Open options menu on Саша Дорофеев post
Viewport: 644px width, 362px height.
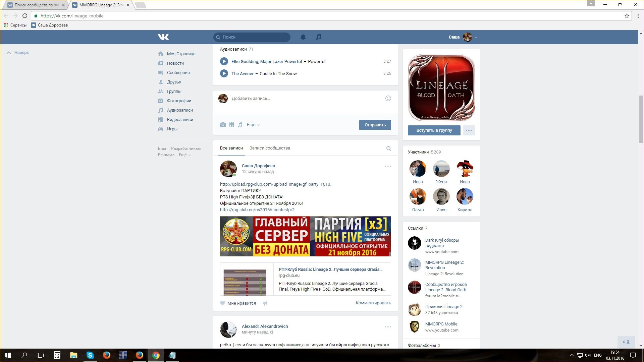[388, 166]
